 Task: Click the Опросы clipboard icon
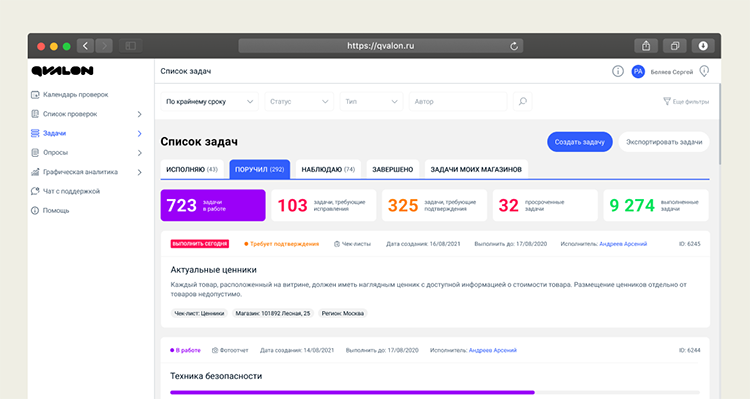(x=35, y=153)
